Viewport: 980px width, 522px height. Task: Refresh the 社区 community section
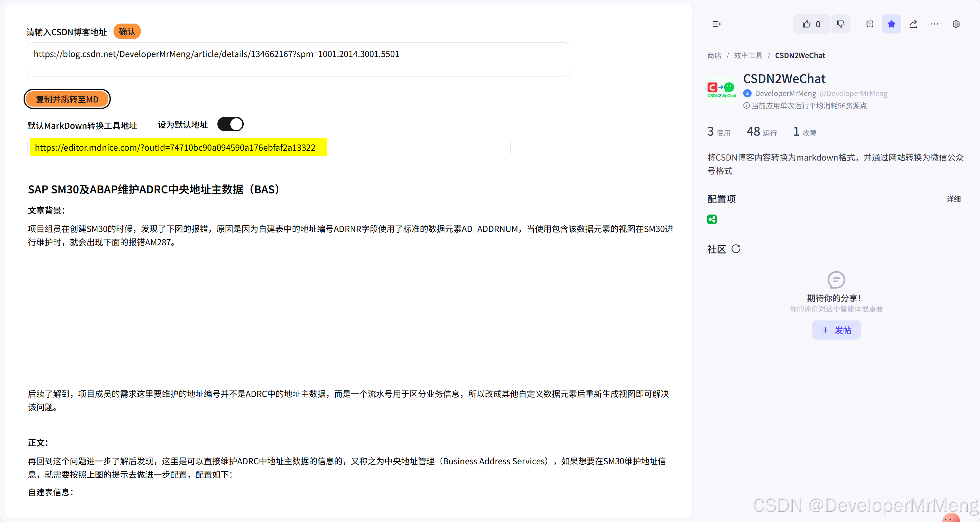tap(736, 249)
